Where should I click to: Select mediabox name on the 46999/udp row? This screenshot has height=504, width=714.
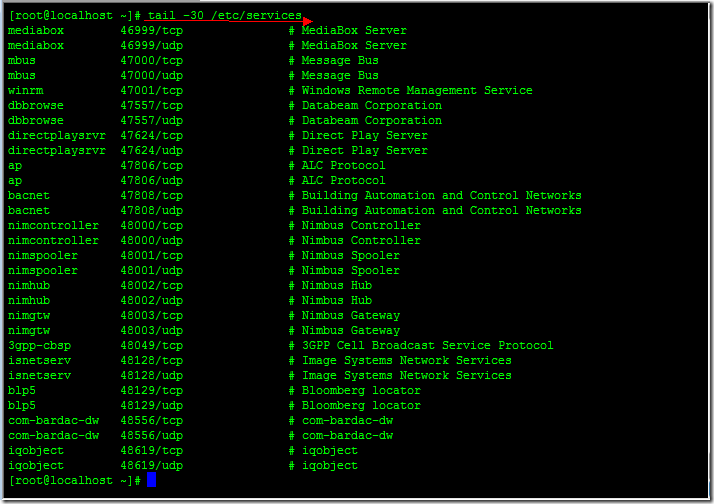click(36, 46)
